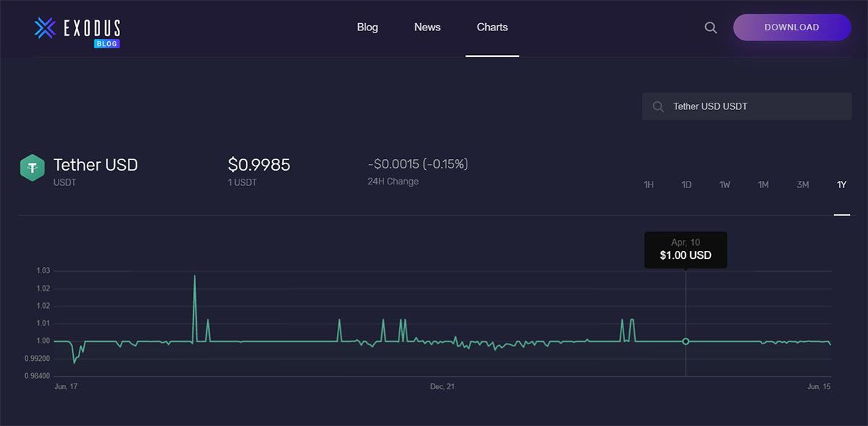Click the 1.03 y-axis label
The image size is (868, 426).
point(43,270)
